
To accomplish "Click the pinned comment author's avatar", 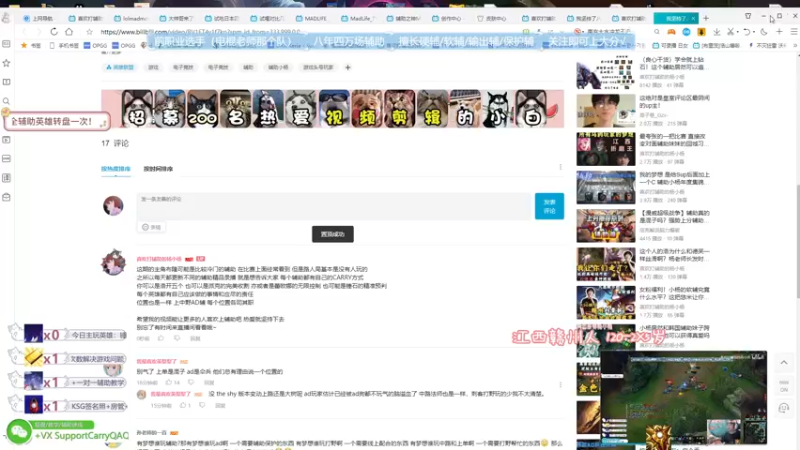I will (113, 262).
